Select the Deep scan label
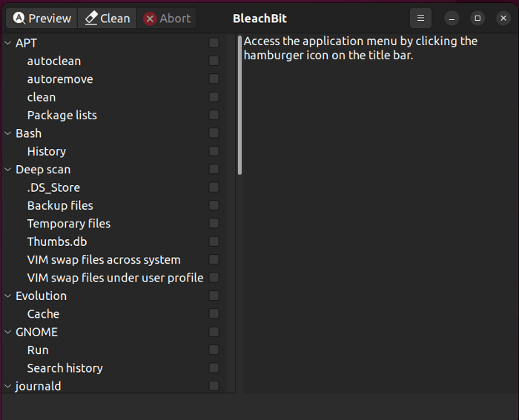The width and height of the screenshot is (519, 420). [43, 170]
